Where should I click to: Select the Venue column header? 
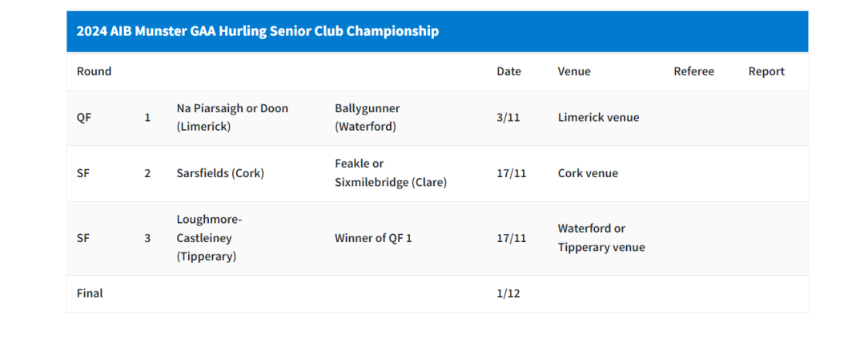coord(574,71)
